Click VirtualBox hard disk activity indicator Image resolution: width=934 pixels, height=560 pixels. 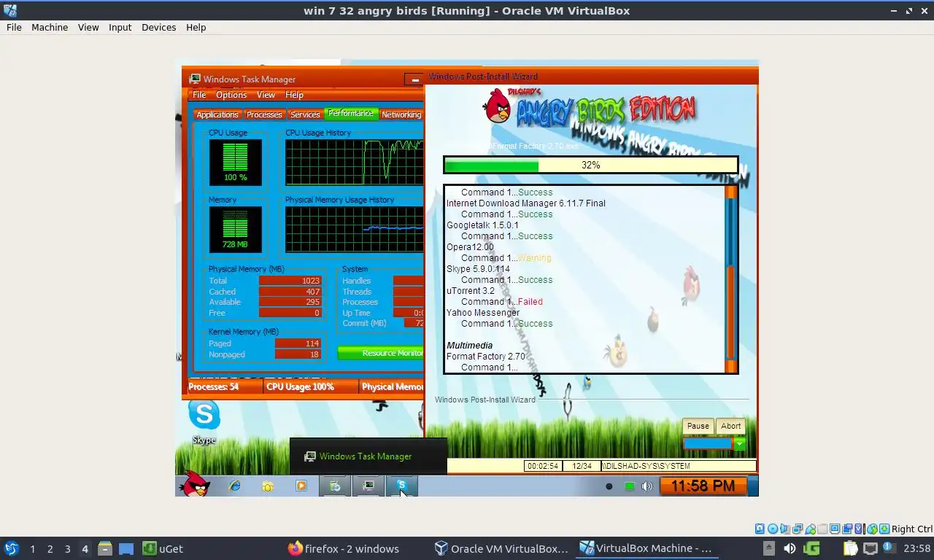760,529
